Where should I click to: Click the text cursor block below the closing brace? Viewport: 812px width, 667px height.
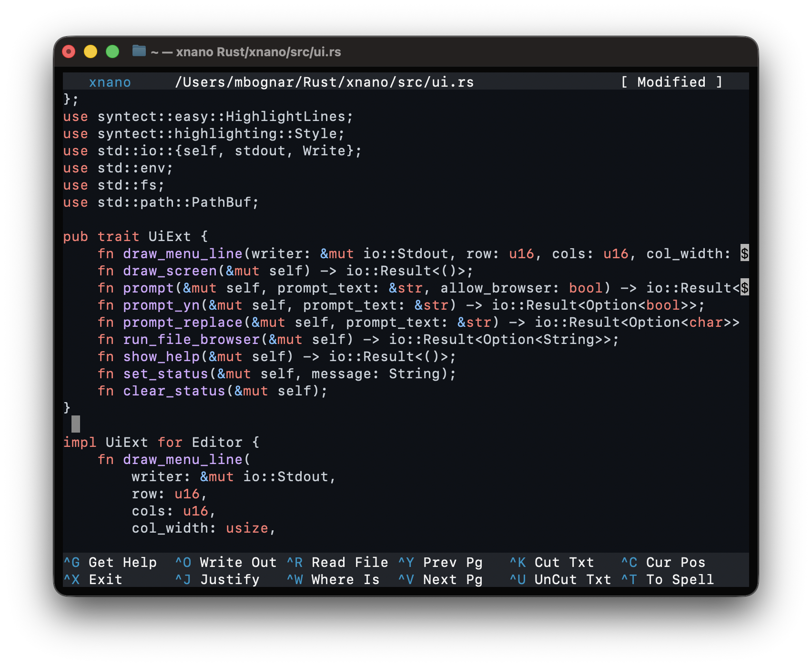[x=76, y=424]
